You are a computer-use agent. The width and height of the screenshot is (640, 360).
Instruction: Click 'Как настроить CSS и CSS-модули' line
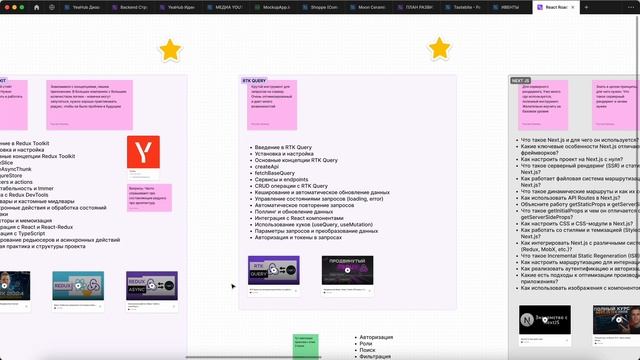click(577, 224)
